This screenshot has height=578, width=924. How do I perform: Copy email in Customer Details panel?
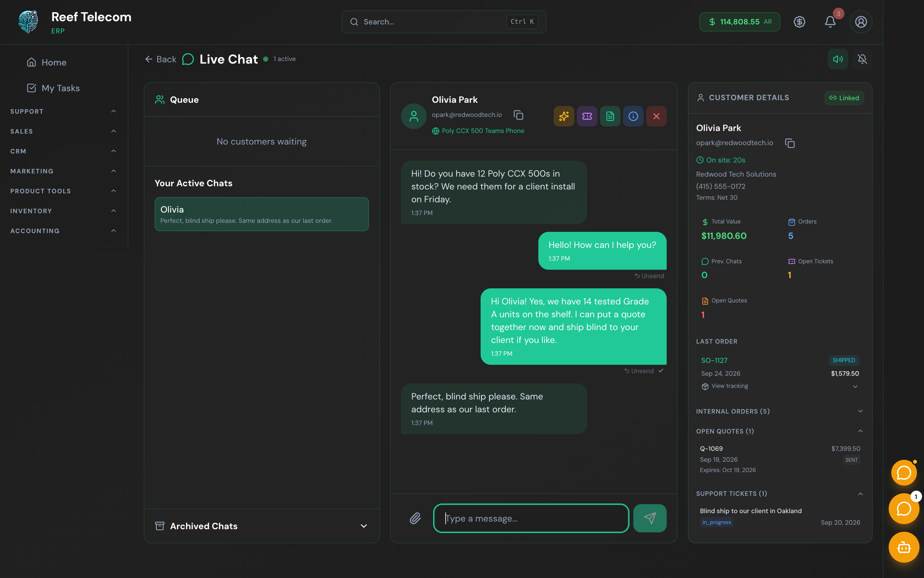point(790,143)
